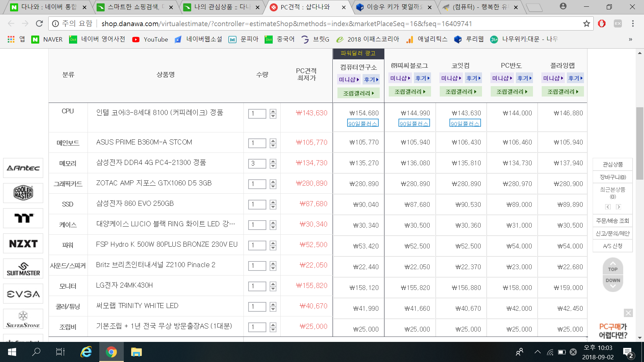The height and width of the screenshot is (362, 644).
Task: Open the Thermaltake brand logo
Action: (23, 218)
